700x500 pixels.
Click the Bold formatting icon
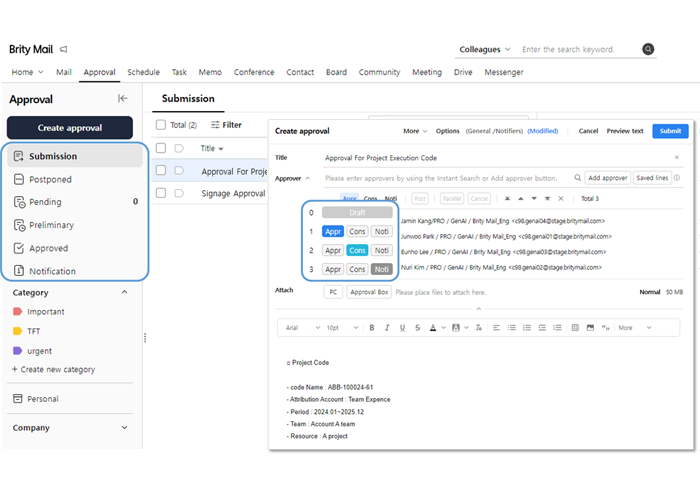(372, 327)
